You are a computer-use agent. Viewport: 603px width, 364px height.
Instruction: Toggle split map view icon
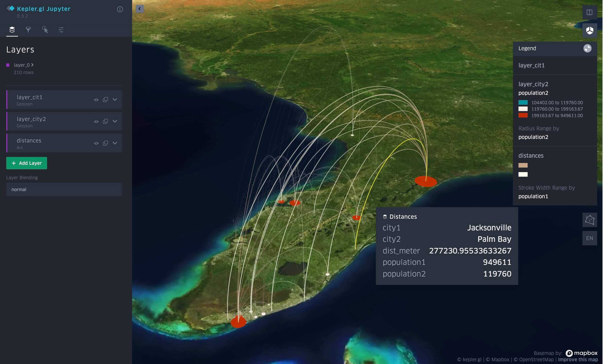click(589, 12)
